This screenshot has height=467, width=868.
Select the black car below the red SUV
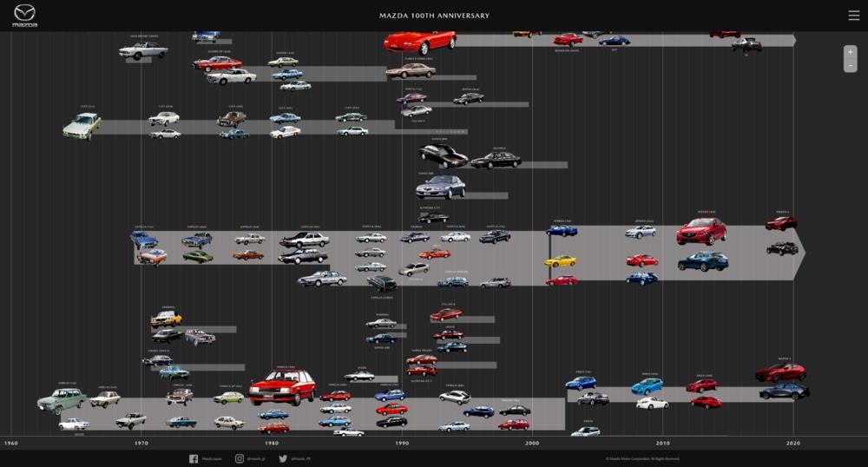(x=782, y=249)
